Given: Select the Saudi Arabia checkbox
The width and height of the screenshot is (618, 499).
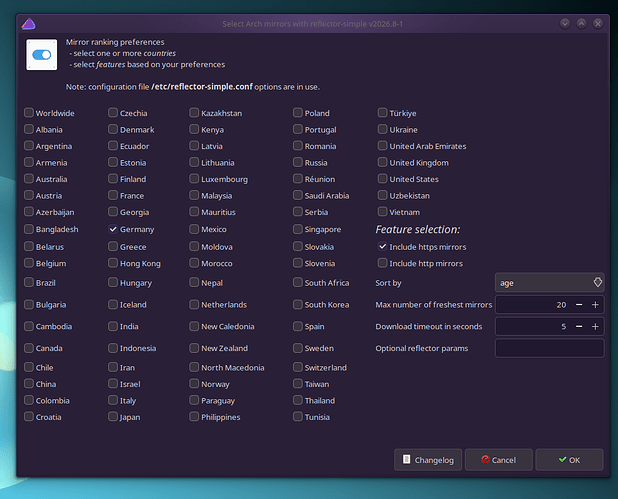Looking at the screenshot, I should click(298, 196).
